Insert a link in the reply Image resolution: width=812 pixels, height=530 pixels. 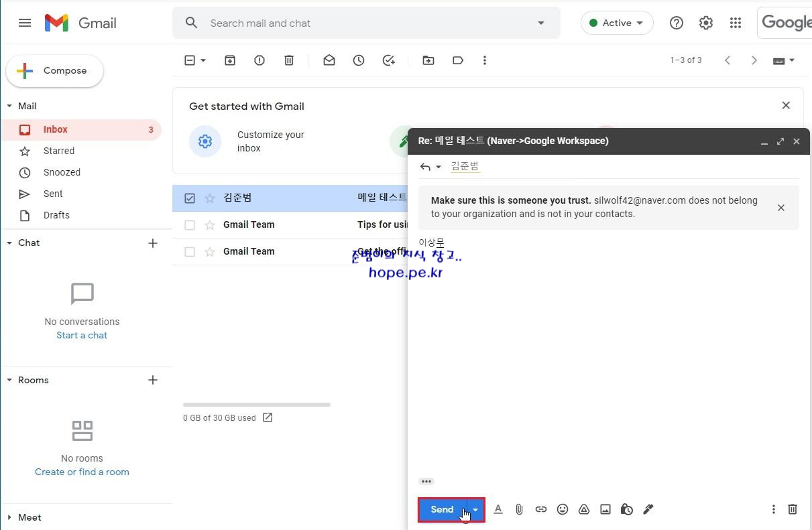tap(541, 509)
